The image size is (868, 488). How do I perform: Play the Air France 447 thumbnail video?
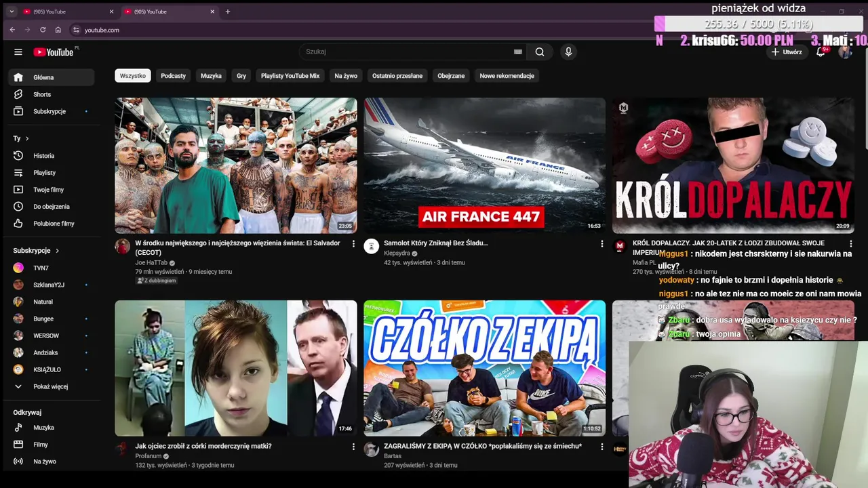click(x=484, y=165)
